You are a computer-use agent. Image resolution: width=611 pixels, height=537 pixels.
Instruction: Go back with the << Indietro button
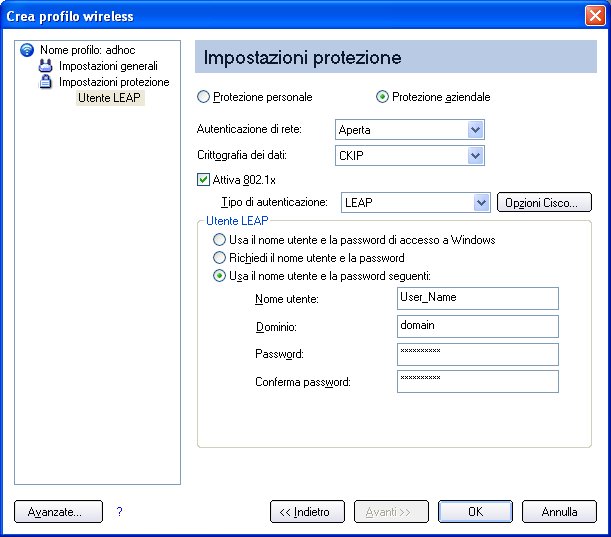click(307, 512)
